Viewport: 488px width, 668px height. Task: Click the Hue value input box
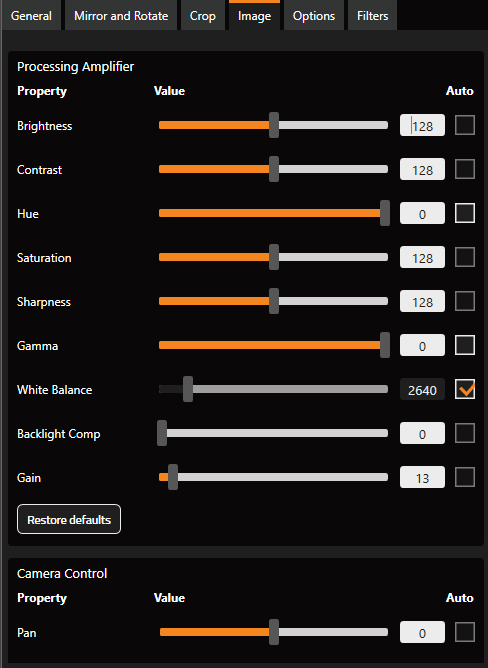(x=422, y=213)
